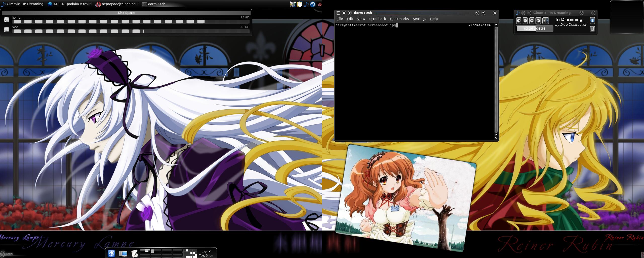Minimize Konsole via down-chevron titlebar button
This screenshot has width=644, height=258.
tap(477, 13)
